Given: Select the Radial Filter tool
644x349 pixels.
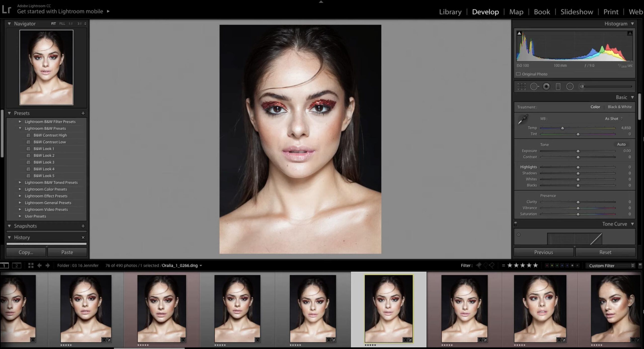Looking at the screenshot, I should point(570,87).
